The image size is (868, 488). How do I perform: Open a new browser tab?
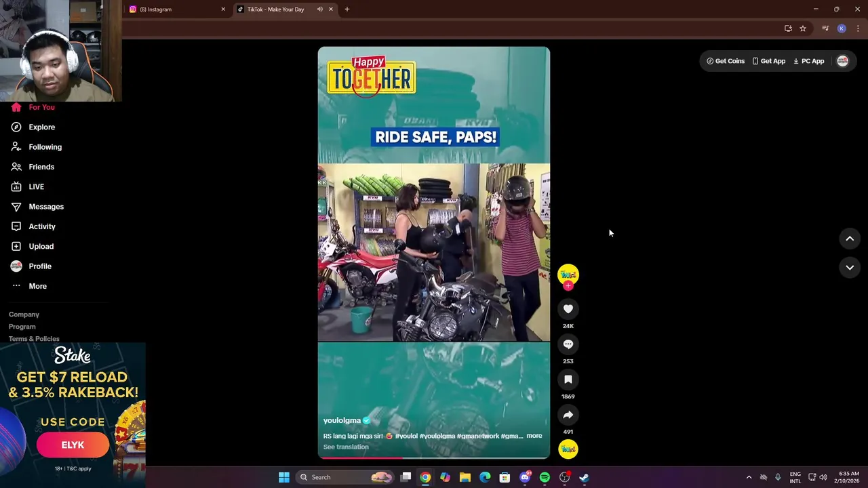(347, 9)
